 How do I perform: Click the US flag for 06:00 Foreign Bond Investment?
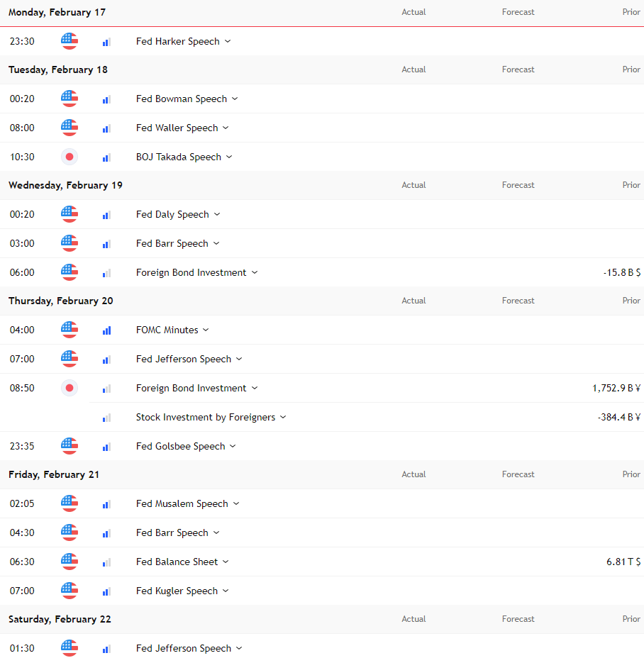[x=70, y=272]
